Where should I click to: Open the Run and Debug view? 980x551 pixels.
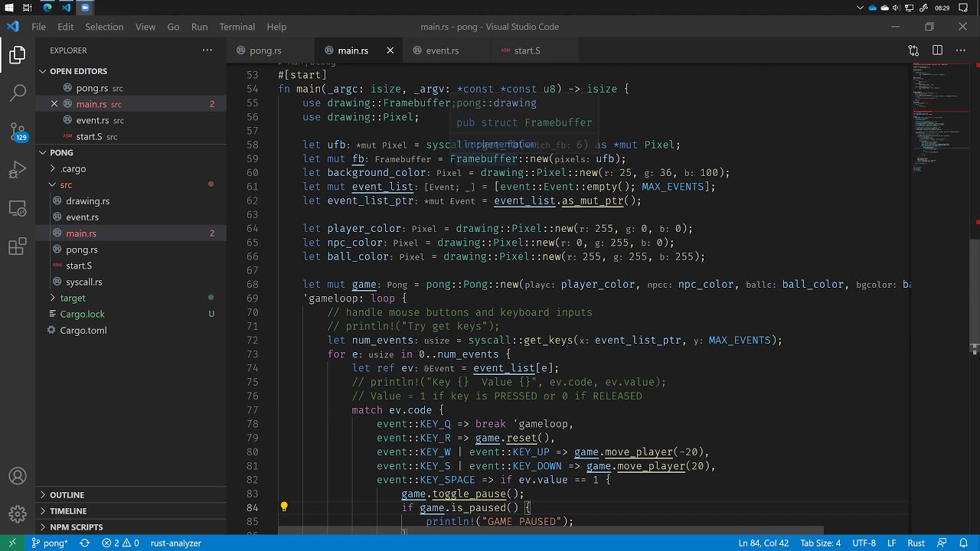point(18,170)
